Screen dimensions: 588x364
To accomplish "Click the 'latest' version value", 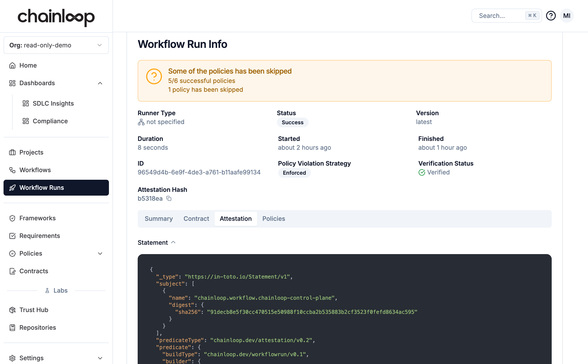I will [424, 122].
